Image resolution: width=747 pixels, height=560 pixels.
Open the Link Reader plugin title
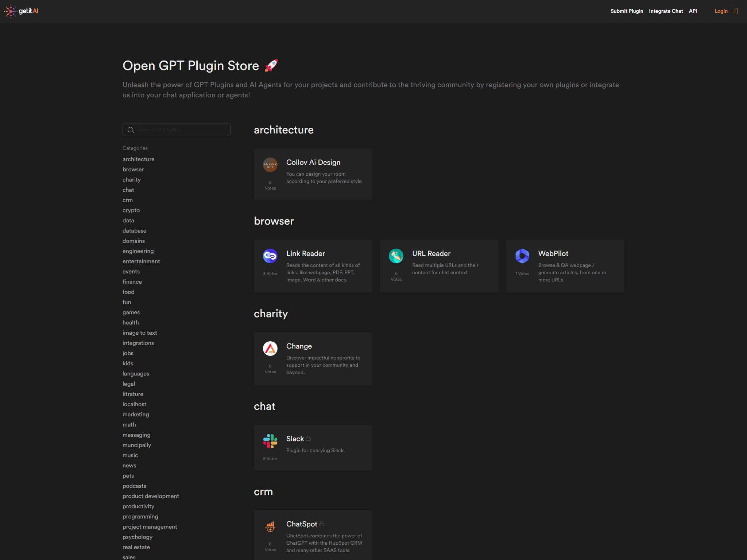(306, 254)
